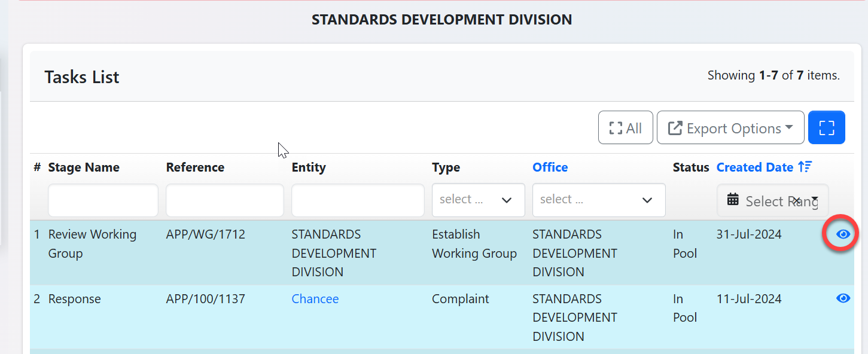Click the eye icon for Review Working Group

[x=843, y=234]
